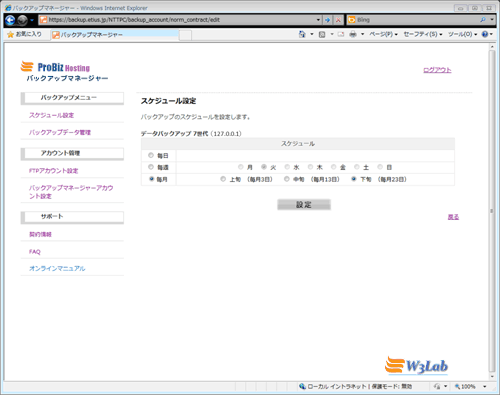Click the ログアウト link
Viewport: 500px width, 395px height.
(437, 70)
